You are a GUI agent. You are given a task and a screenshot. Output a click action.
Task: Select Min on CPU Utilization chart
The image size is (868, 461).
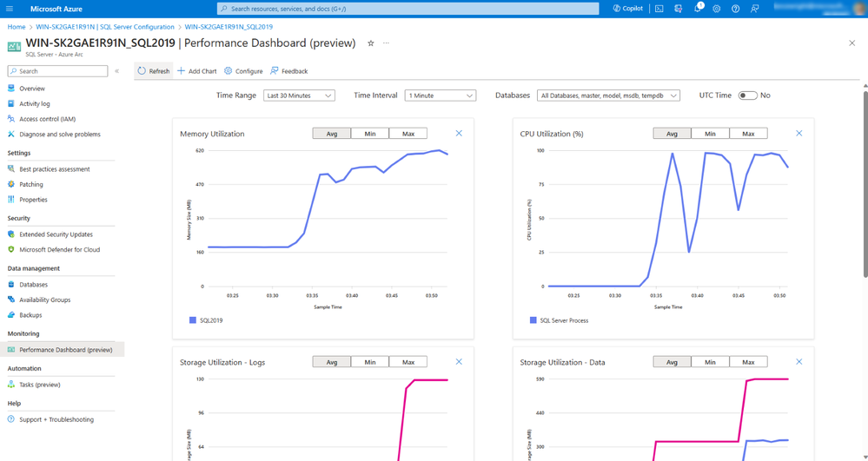pyautogui.click(x=710, y=134)
